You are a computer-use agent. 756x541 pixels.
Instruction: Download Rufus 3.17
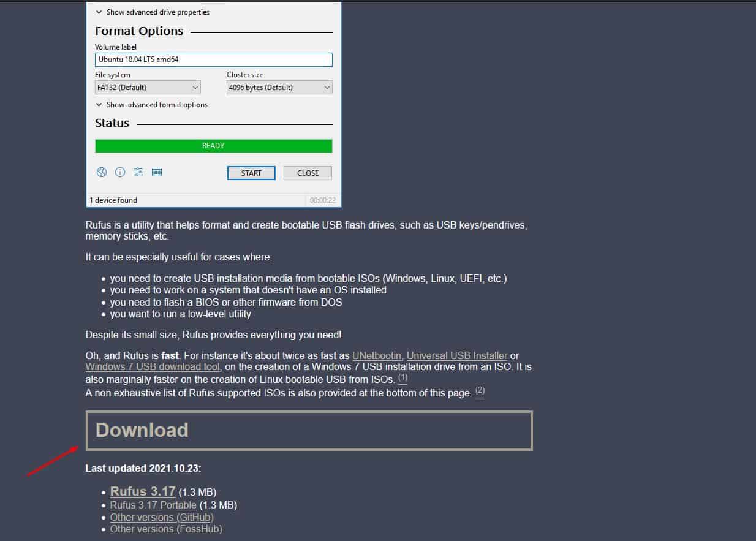pos(143,491)
